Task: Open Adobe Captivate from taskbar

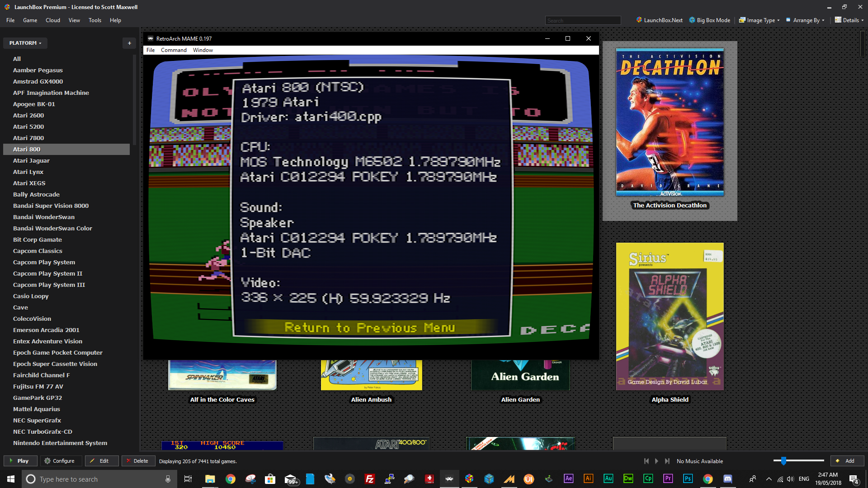Action: [x=648, y=479]
